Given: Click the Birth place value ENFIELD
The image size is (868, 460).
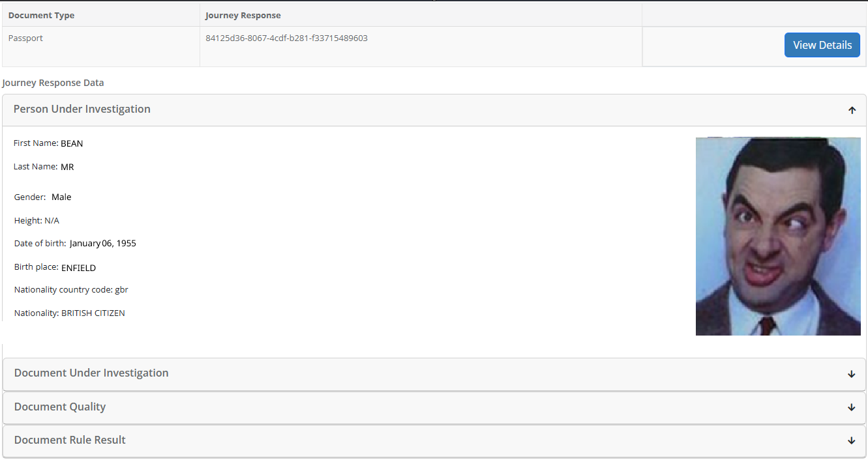Looking at the screenshot, I should [x=78, y=268].
